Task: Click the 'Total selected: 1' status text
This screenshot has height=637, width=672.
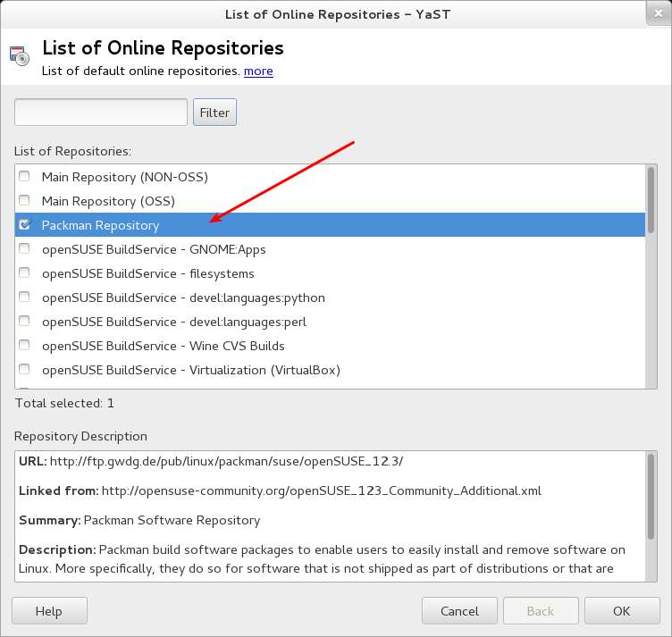Action: tap(64, 403)
